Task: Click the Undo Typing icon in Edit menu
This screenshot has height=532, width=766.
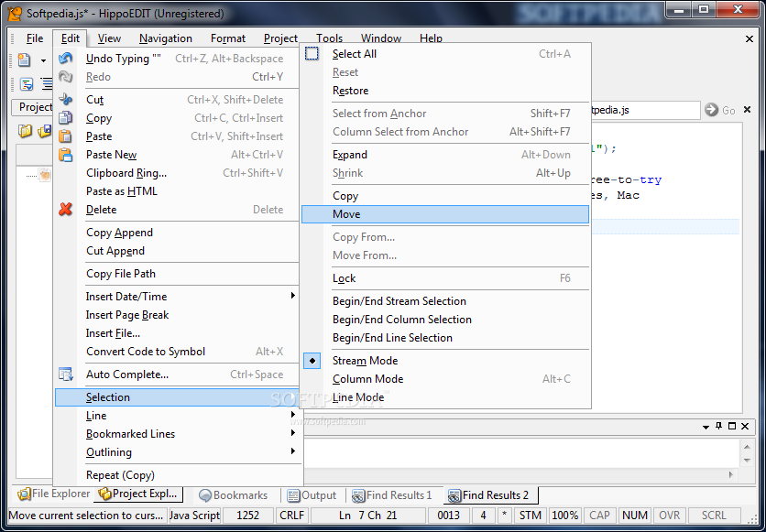Action: click(x=65, y=58)
